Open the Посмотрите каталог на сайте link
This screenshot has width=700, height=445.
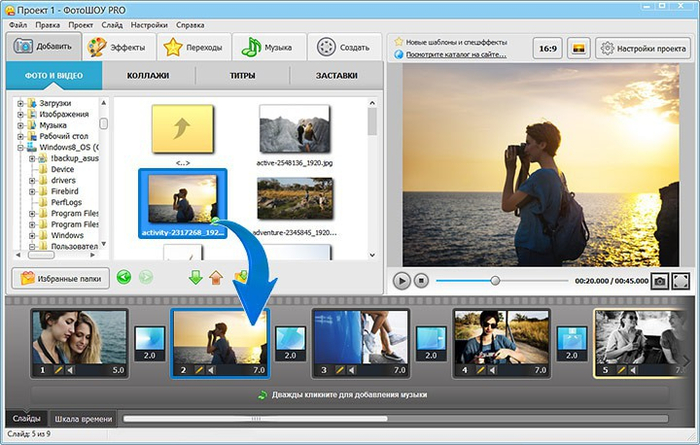pos(455,55)
